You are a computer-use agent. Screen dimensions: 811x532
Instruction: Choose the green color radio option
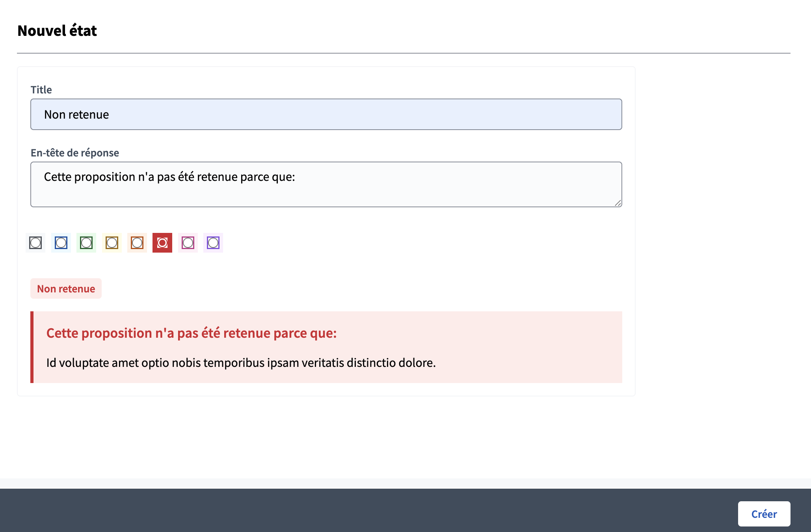(86, 243)
